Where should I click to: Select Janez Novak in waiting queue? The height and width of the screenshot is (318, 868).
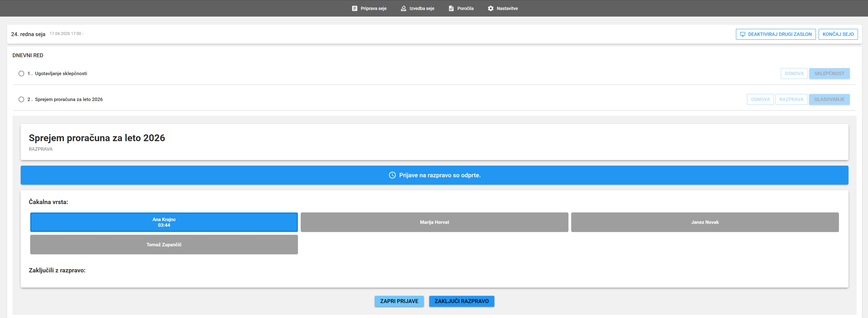(705, 222)
